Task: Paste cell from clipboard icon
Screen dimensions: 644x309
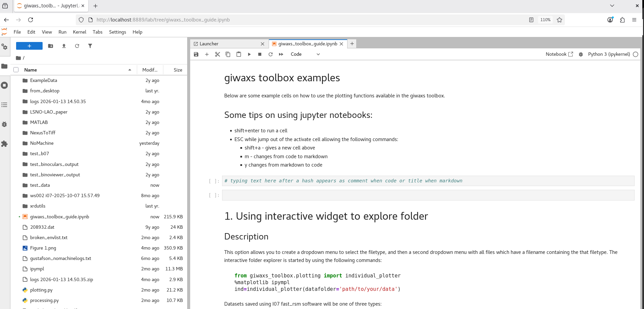Action: pos(238,54)
